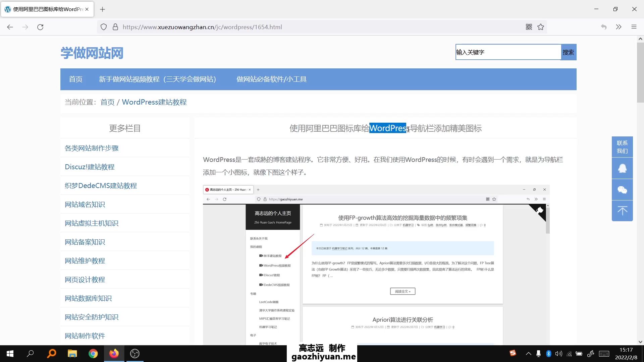Click the Sogou input method tray icon
The image size is (644, 362).
coord(513,353)
